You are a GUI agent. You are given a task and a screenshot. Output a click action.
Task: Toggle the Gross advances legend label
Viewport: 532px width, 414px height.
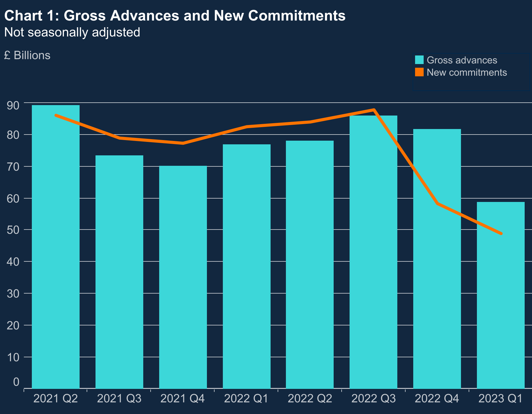[462, 60]
